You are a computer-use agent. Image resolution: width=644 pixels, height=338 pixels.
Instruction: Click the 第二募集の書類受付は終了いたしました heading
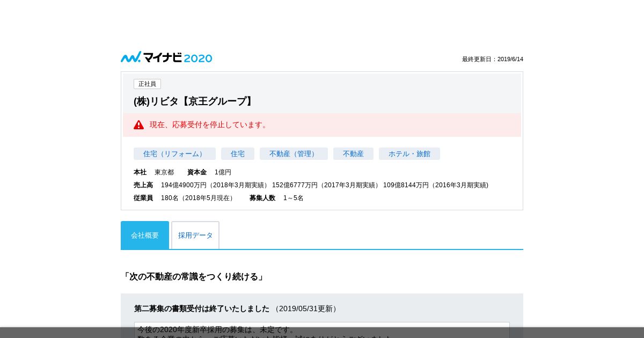(202, 308)
